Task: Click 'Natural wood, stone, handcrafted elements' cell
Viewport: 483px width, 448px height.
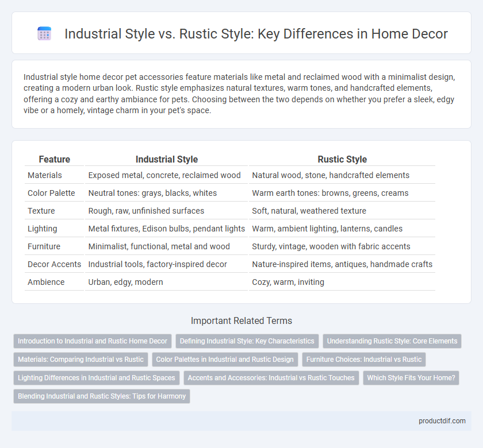Action: (x=342, y=175)
